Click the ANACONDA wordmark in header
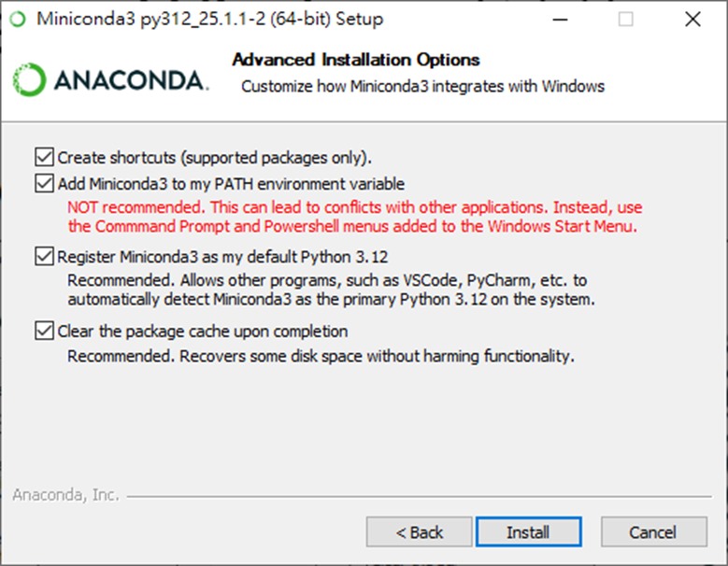 click(129, 81)
